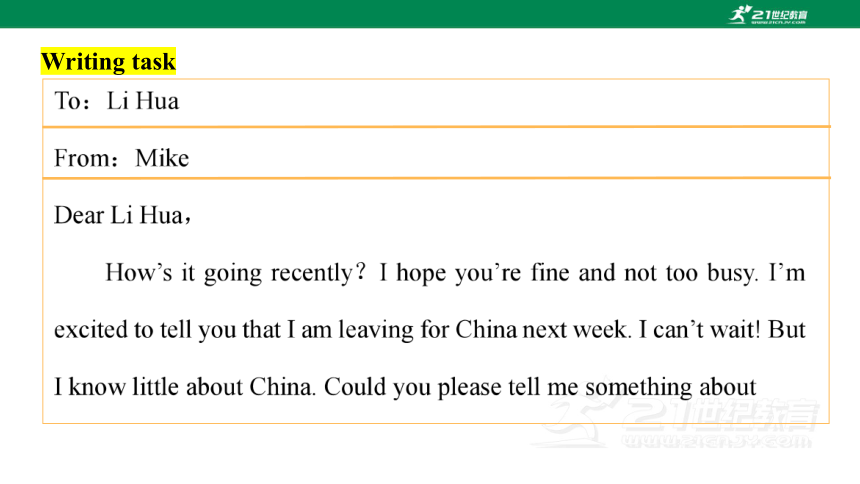Screen dimensions: 860x484
Task: Click the watermark website URL text
Action: point(716,441)
